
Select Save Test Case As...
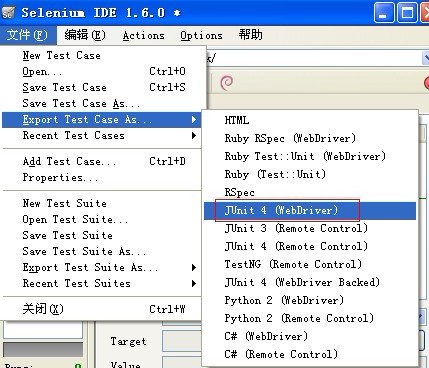[x=102, y=103]
